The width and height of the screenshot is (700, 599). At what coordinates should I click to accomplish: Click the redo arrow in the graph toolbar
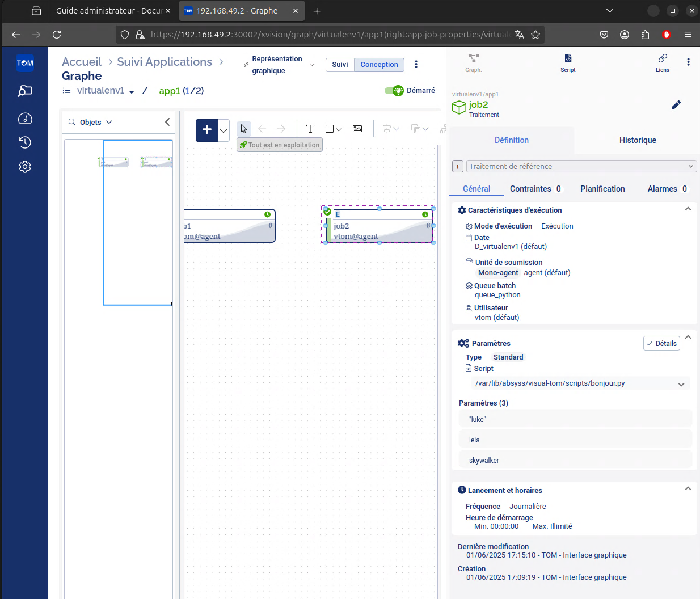tap(281, 129)
